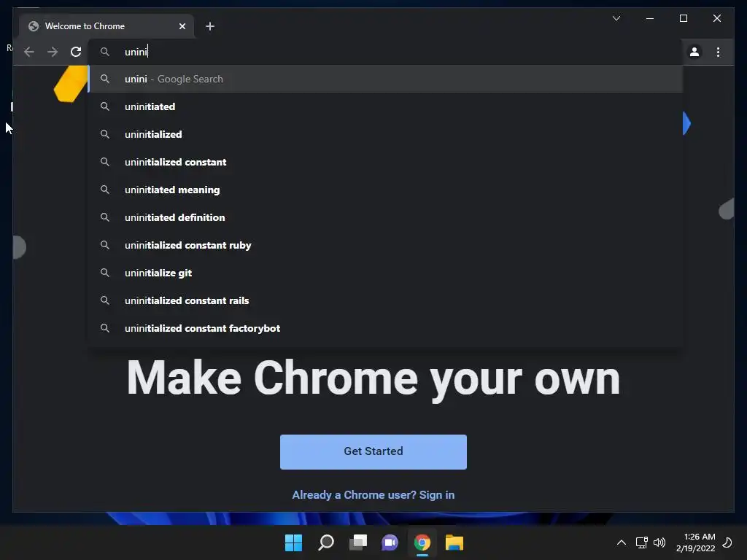
Task: Open the volume tray icon
Action: tap(659, 542)
